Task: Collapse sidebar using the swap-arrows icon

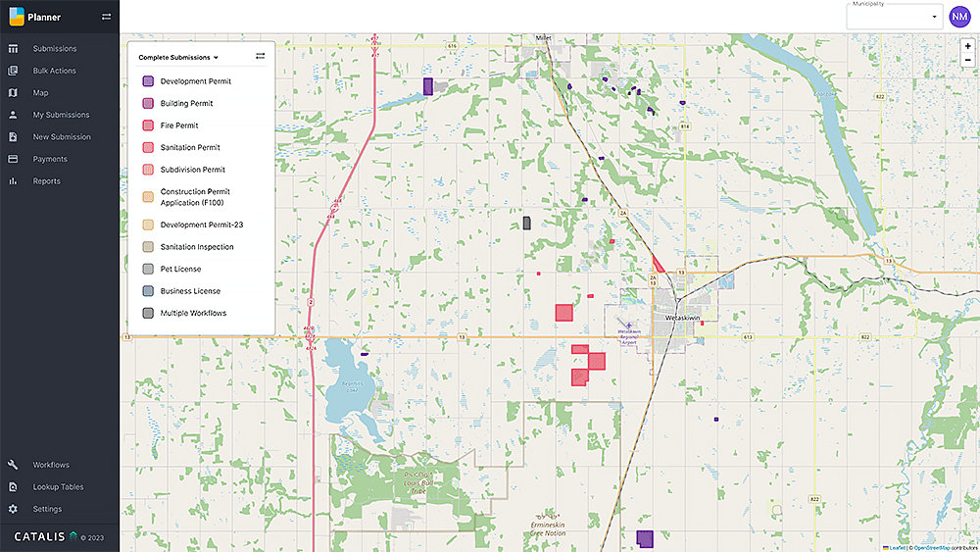Action: (x=106, y=17)
